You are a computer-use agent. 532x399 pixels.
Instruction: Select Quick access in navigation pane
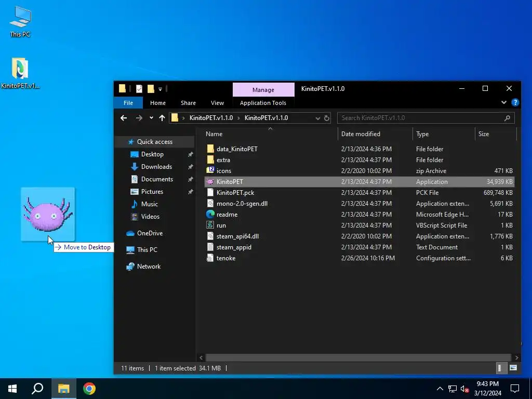click(x=154, y=142)
